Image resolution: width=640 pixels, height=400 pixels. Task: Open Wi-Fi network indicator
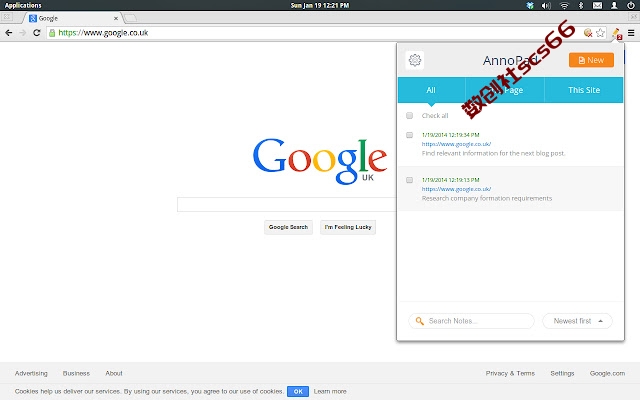click(564, 5)
